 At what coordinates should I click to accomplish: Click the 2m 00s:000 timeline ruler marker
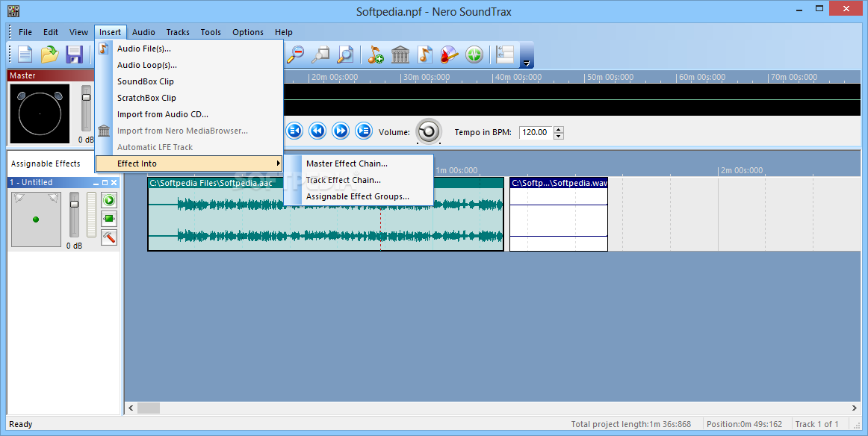pyautogui.click(x=741, y=170)
